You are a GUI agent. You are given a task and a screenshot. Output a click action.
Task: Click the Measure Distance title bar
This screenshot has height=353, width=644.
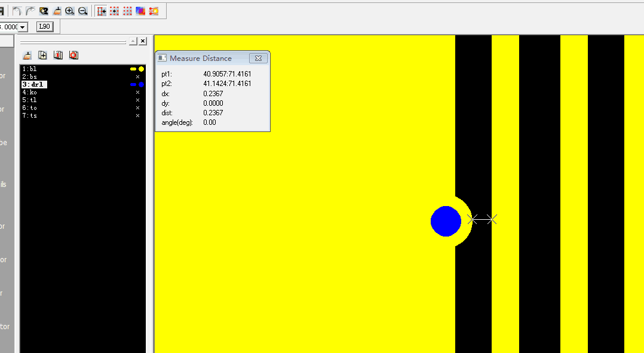click(212, 59)
